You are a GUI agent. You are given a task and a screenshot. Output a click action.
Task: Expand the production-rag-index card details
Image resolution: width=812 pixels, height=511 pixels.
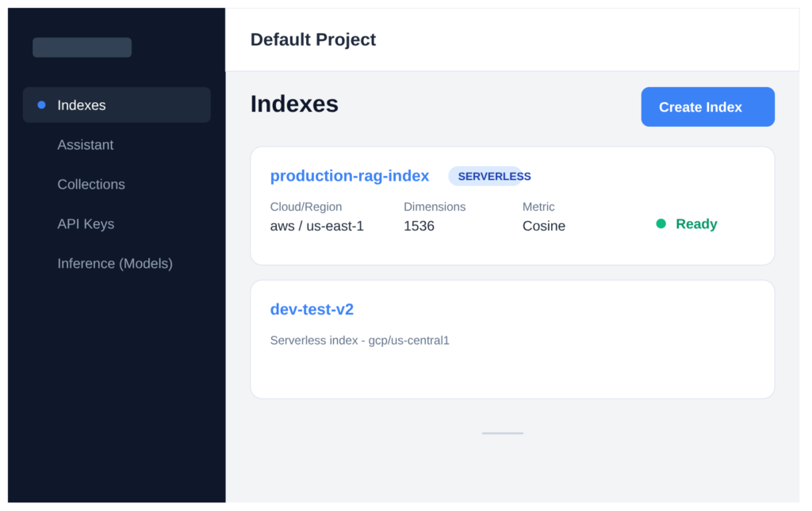point(512,205)
